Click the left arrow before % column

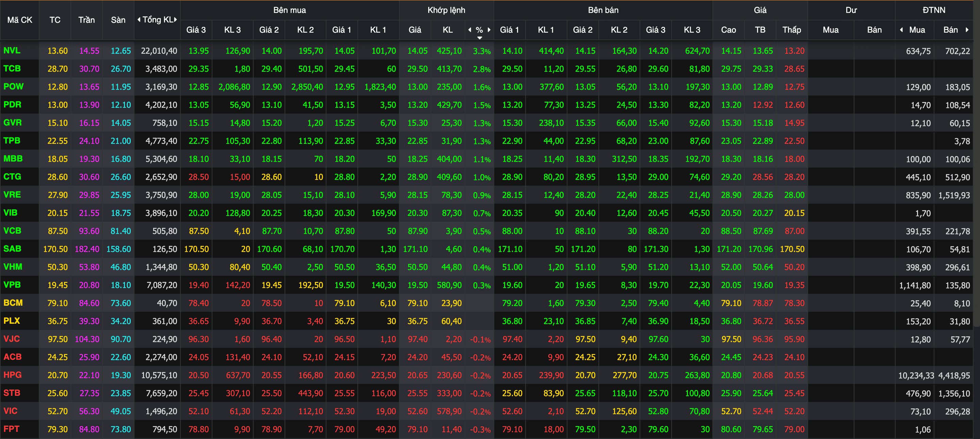click(x=470, y=30)
